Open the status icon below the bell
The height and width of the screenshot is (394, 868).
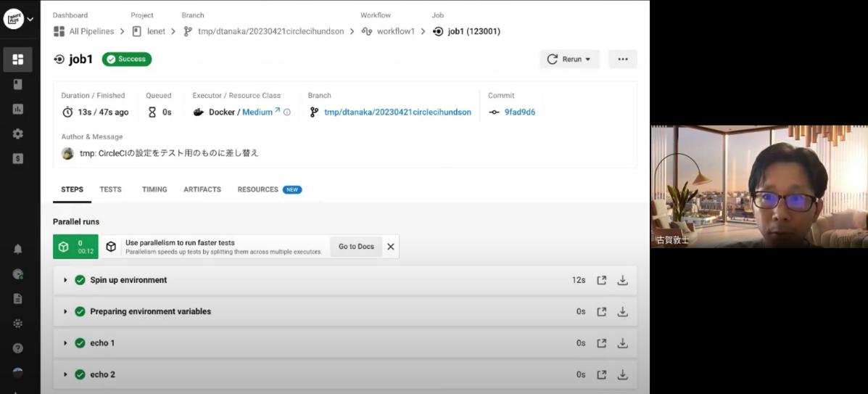pyautogui.click(x=17, y=274)
